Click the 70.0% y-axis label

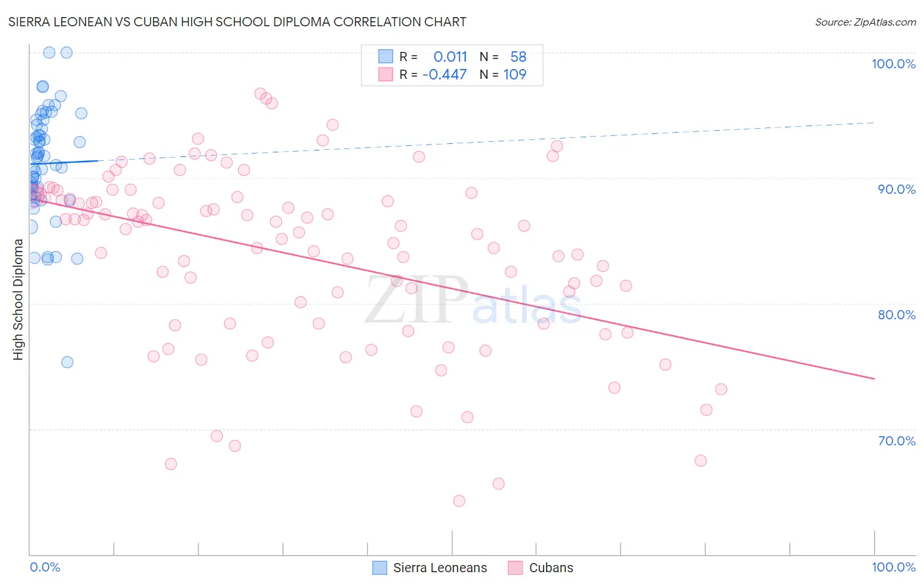tap(896, 441)
